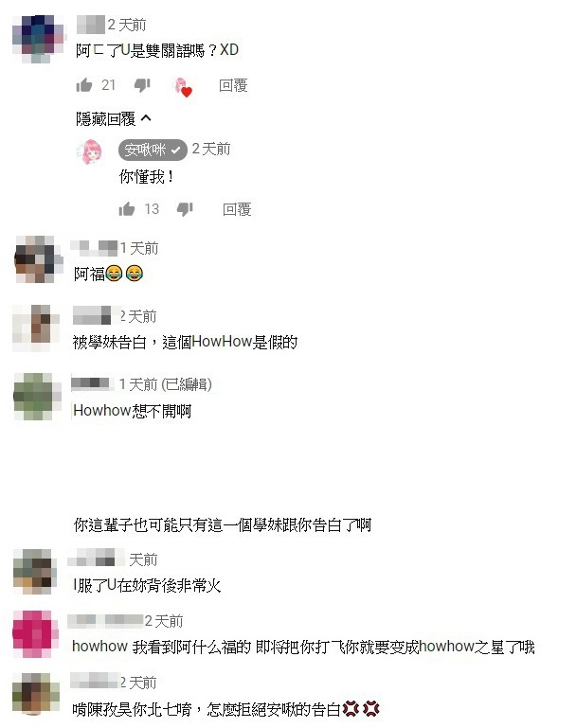Open pink avatar of howhow之星 commenter
The image size is (576, 728).
[x=35, y=634]
